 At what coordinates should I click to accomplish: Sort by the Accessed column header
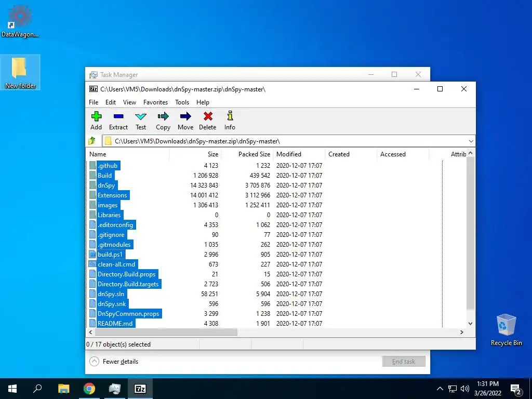tap(403, 154)
